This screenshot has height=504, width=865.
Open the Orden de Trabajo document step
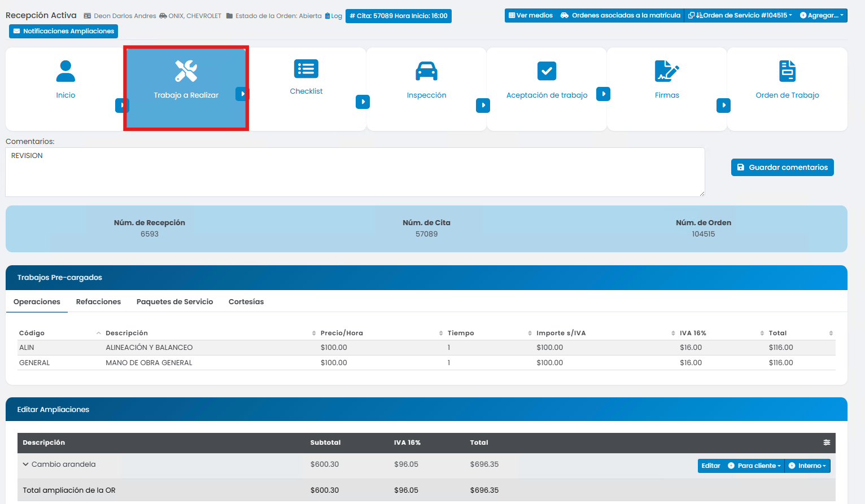787,71
